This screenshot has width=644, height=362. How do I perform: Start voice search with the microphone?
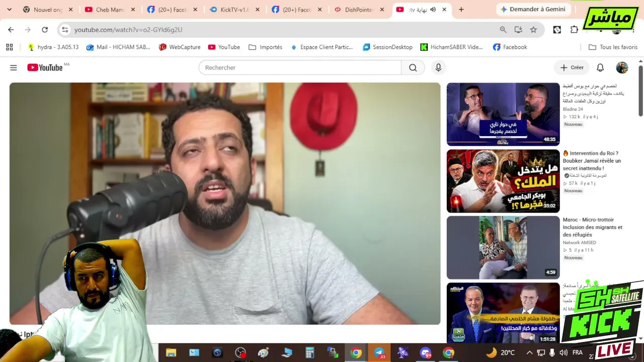point(438,68)
